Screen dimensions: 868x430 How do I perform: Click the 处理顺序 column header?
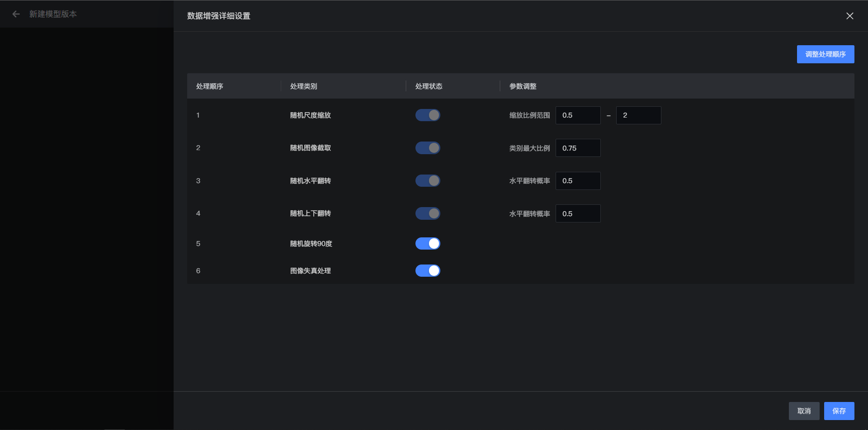pos(210,86)
